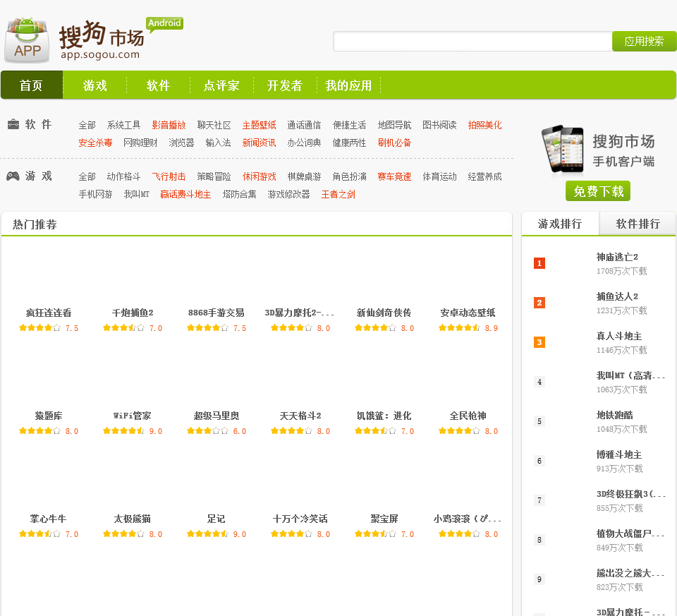Switch to the 游戏排行 tab
The width and height of the screenshot is (677, 616).
pos(560,224)
